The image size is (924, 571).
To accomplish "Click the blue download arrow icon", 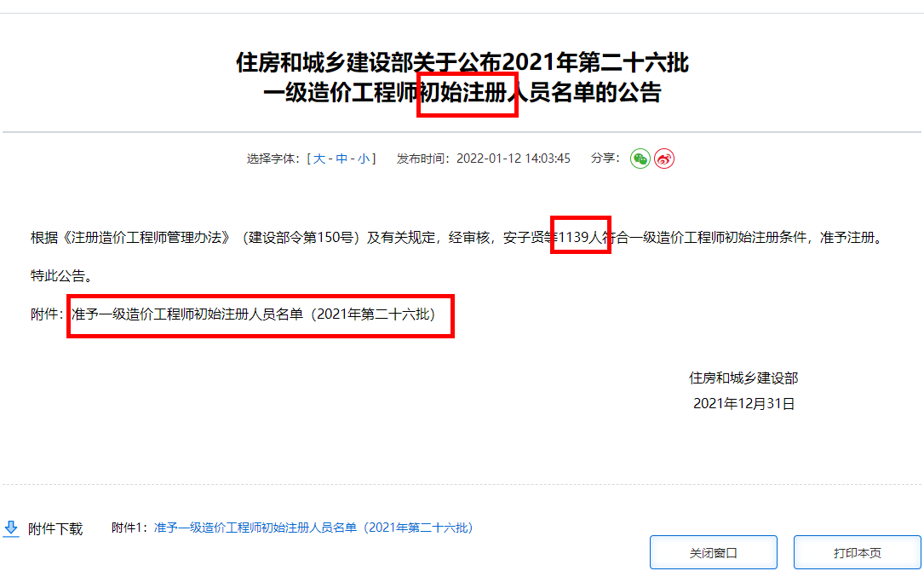I will pos(11,528).
